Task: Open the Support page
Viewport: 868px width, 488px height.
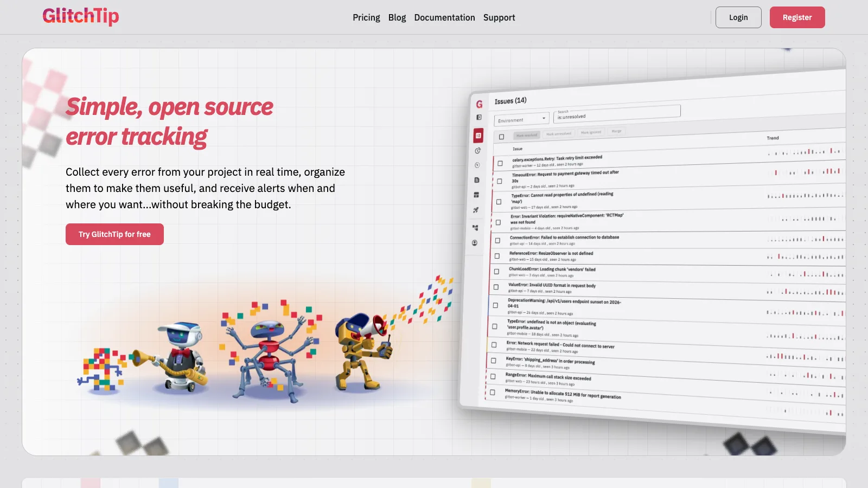Action: [x=499, y=17]
